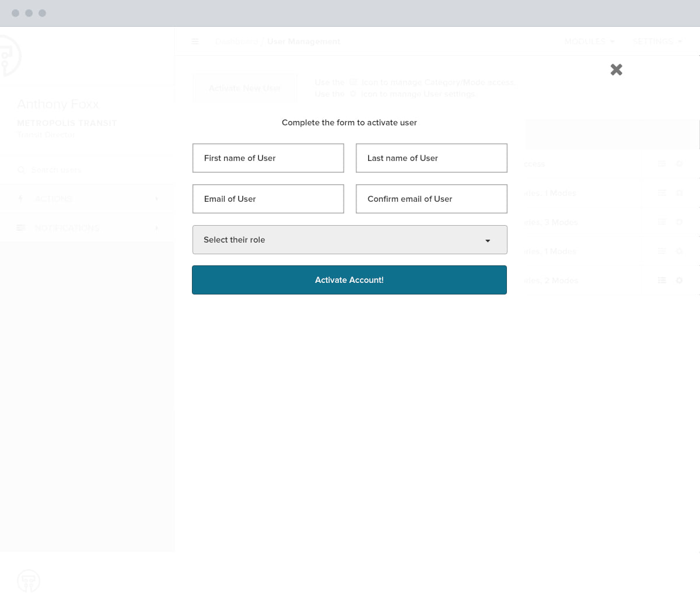Screen dimensions: 700x610
Task: Click the faded Search users field
Action: tap(87, 170)
